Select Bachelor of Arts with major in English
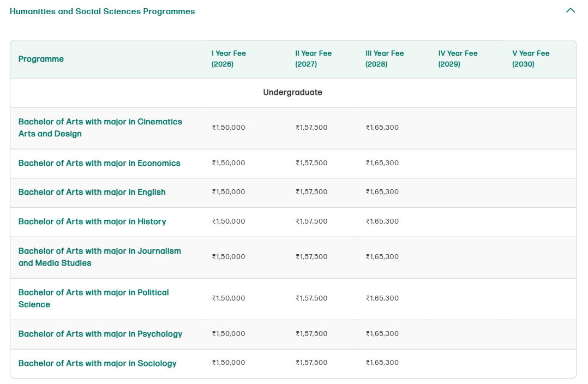The height and width of the screenshot is (384, 588). [92, 193]
